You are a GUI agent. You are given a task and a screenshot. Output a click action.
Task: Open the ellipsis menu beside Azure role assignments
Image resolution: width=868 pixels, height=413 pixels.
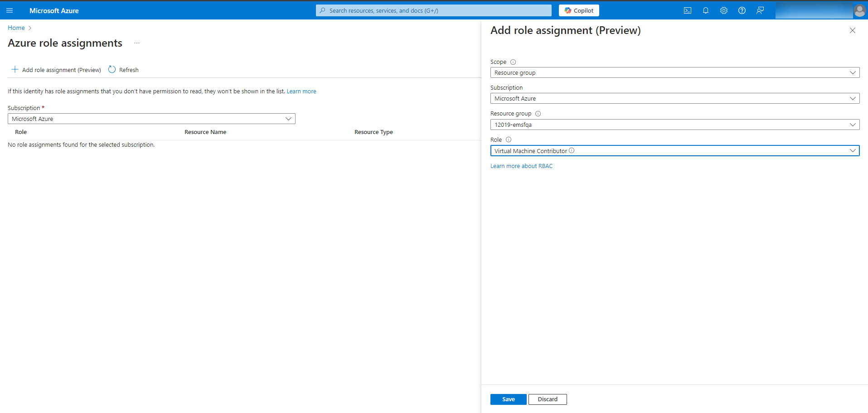[x=137, y=43]
